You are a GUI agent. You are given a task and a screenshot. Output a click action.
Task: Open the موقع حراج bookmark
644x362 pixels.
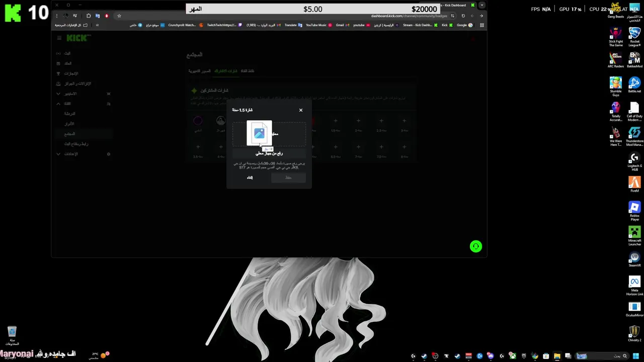click(155, 25)
